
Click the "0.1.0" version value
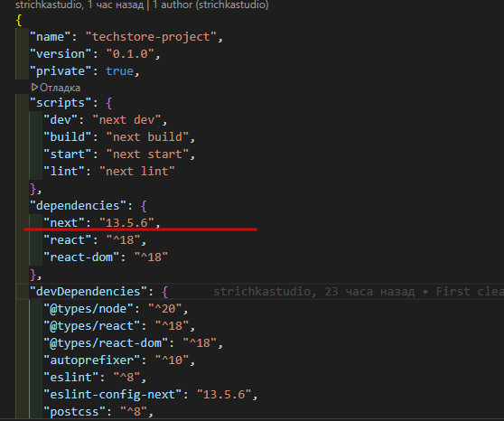pyautogui.click(x=130, y=53)
